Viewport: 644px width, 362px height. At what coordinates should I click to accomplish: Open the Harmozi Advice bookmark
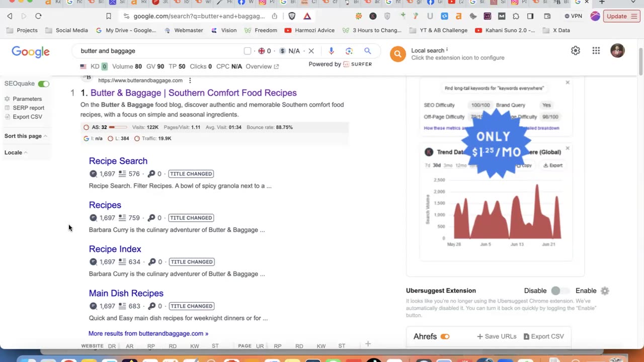[x=309, y=30]
